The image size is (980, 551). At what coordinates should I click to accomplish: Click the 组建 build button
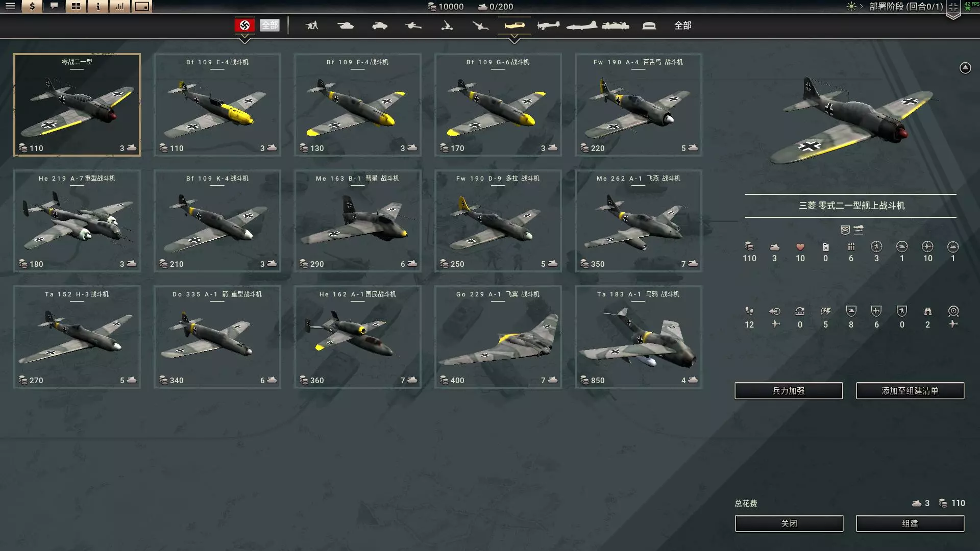[910, 523]
